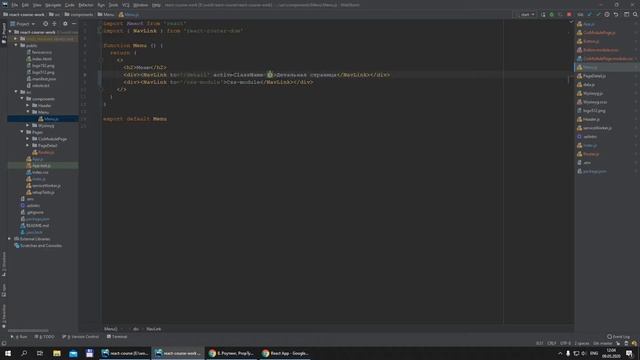
Task: Switch to React App Chrome window in taskbar
Action: [285, 353]
